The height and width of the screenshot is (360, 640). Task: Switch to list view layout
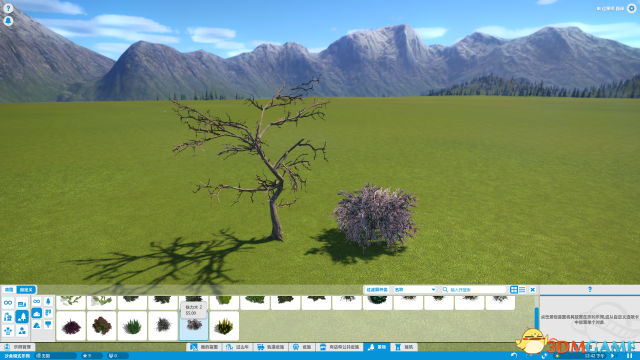tap(522, 289)
